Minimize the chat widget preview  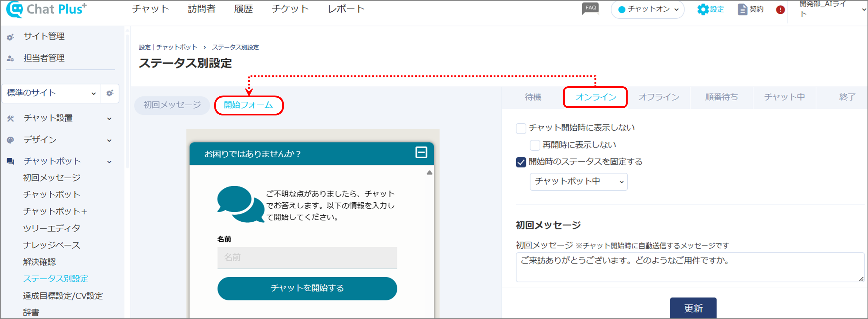pyautogui.click(x=421, y=152)
